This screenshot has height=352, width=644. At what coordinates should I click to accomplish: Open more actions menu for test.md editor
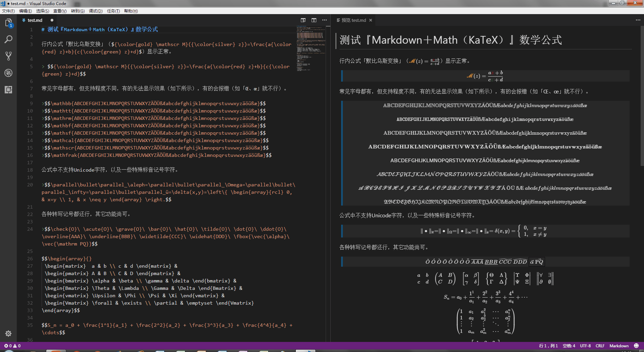tap(324, 20)
